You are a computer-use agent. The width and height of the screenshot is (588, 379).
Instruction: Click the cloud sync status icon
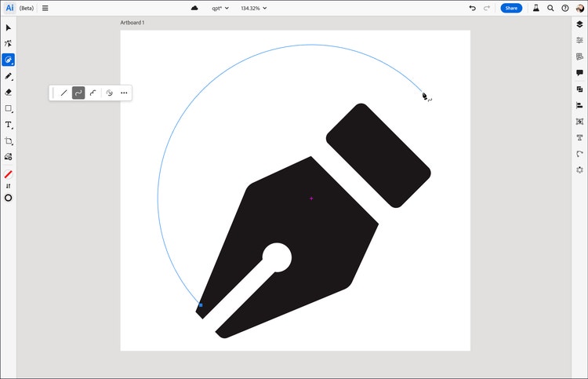click(x=194, y=8)
